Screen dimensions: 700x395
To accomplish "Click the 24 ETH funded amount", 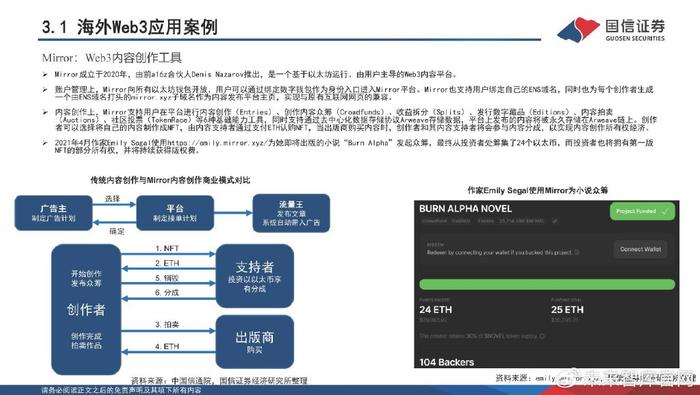I will tap(436, 310).
